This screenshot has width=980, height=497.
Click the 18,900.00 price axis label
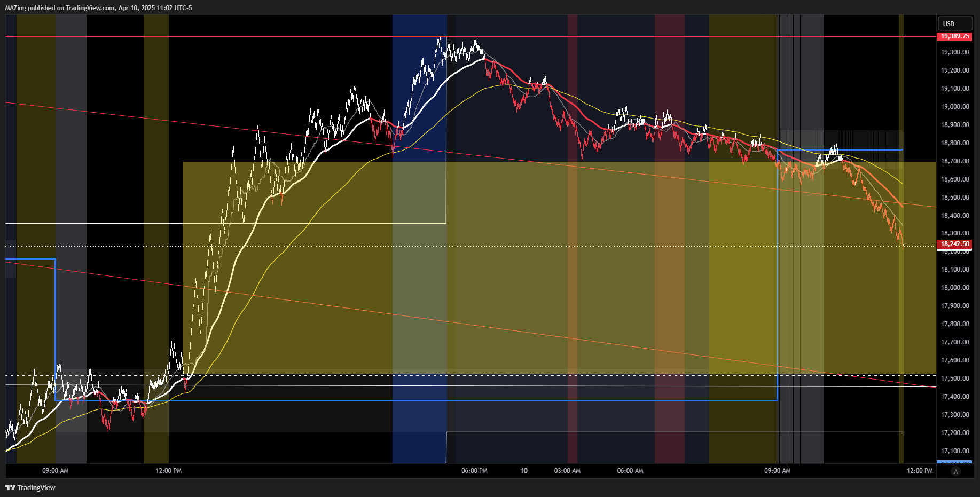click(955, 125)
